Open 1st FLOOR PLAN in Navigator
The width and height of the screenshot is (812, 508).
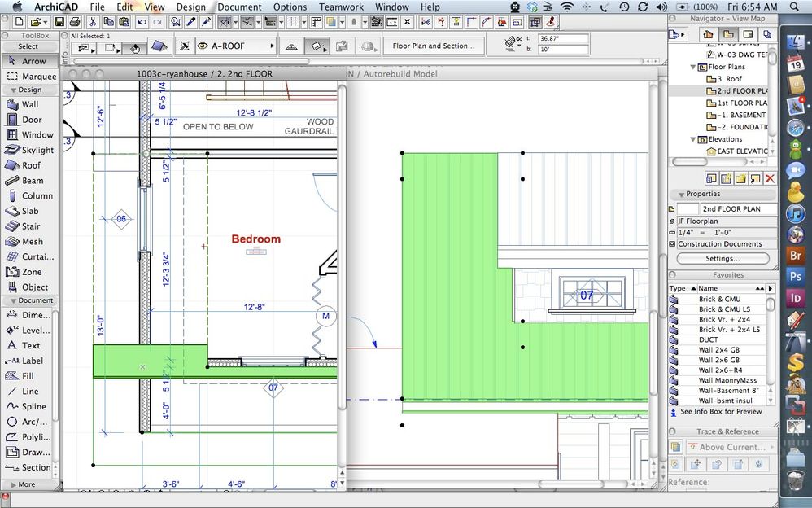(x=740, y=103)
